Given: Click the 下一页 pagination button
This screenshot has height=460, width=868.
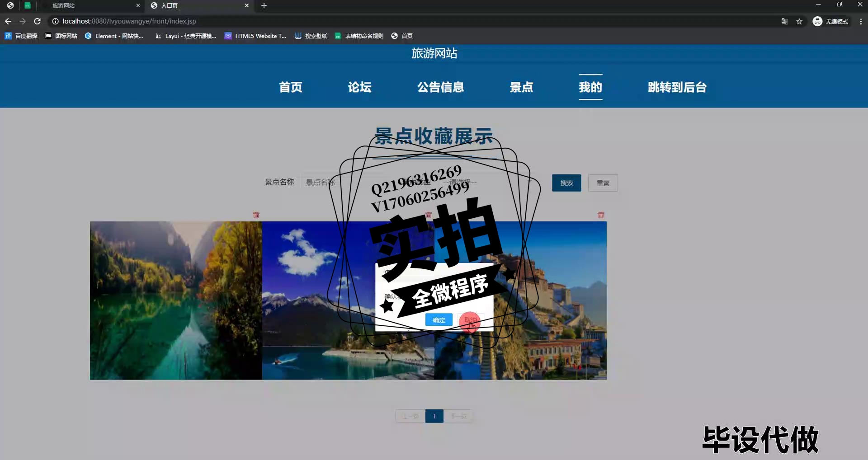Looking at the screenshot, I should pyautogui.click(x=458, y=416).
